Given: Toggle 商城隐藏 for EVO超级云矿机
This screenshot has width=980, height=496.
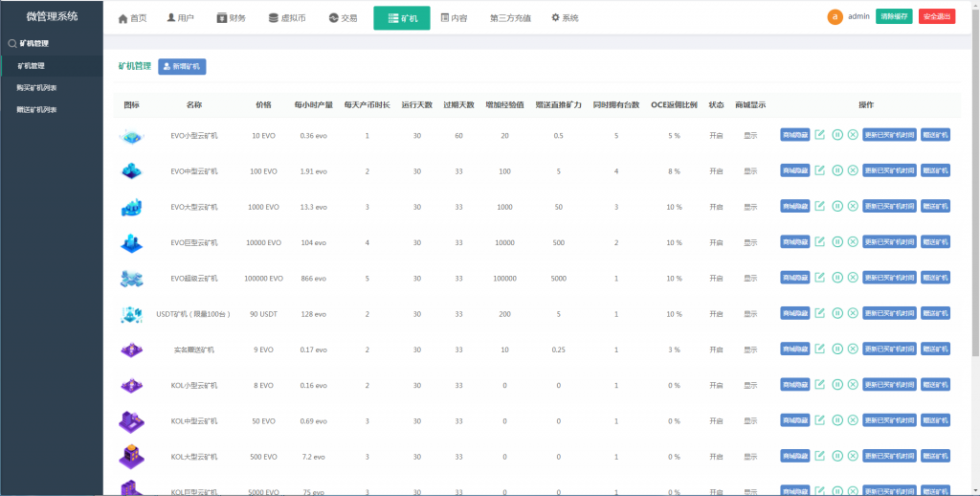Looking at the screenshot, I should click(795, 278).
